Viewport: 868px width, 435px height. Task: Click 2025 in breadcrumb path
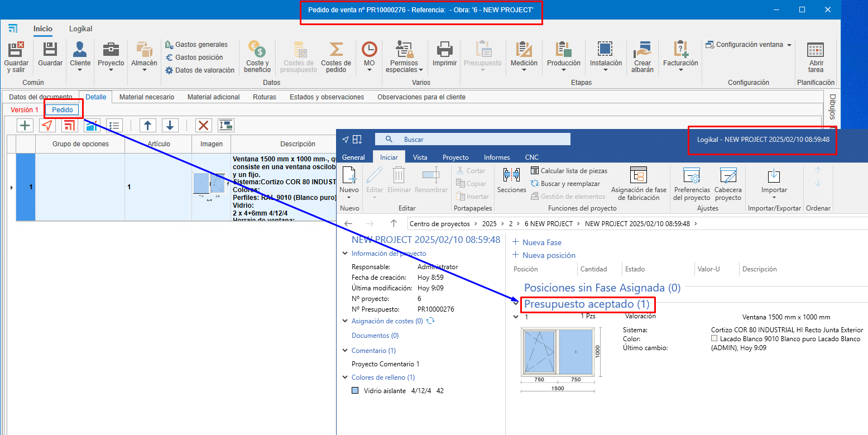489,224
